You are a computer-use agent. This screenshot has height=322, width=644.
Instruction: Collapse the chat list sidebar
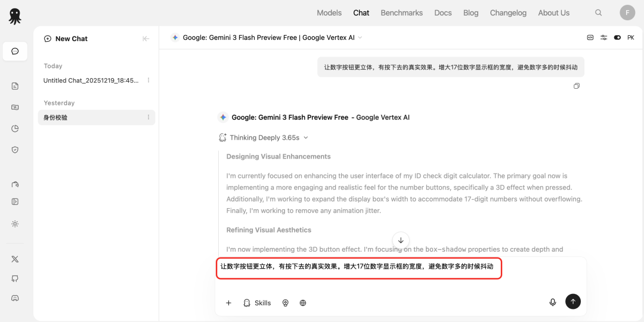point(146,39)
